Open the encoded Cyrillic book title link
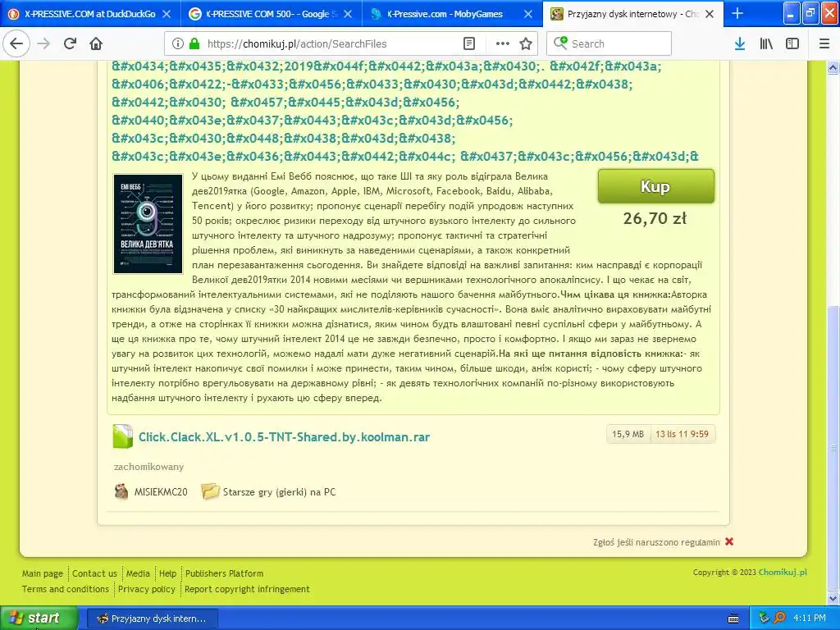This screenshot has width=840, height=630. tap(405, 112)
